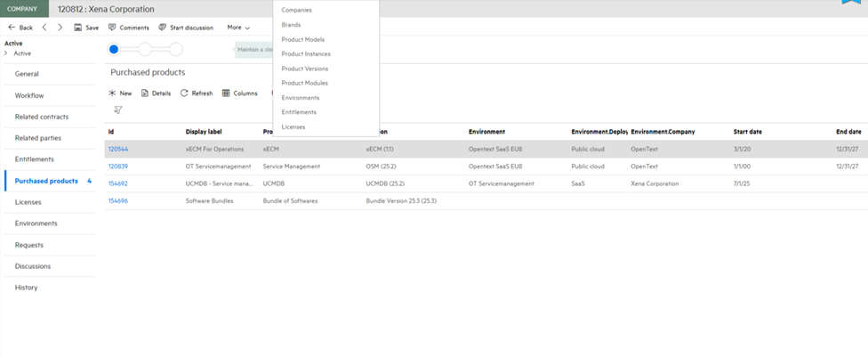Viewport: 868px width, 358px height.
Task: Start a new discussion
Action: [x=185, y=28]
